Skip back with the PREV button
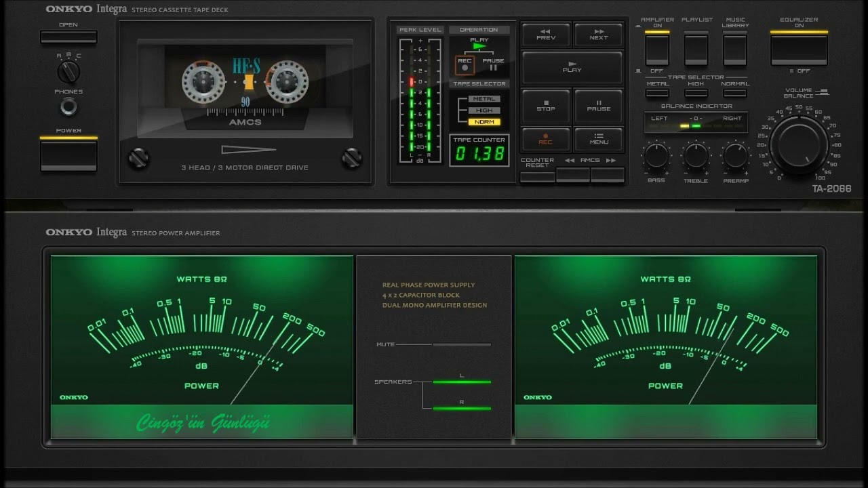This screenshot has width=868, height=488. [x=546, y=35]
